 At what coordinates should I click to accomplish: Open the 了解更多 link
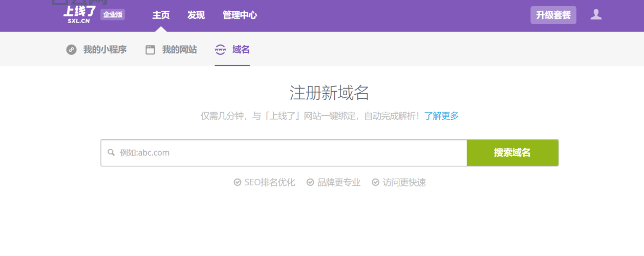441,116
